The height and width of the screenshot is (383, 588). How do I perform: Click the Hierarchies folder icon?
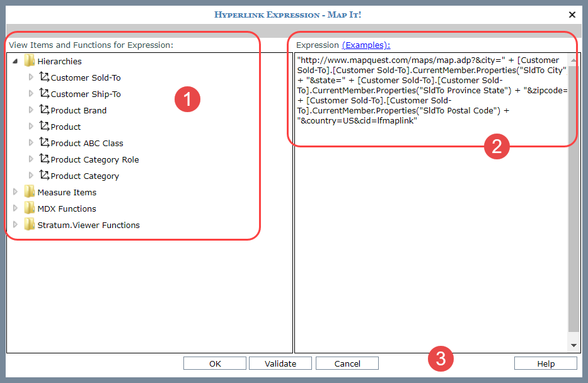click(29, 61)
